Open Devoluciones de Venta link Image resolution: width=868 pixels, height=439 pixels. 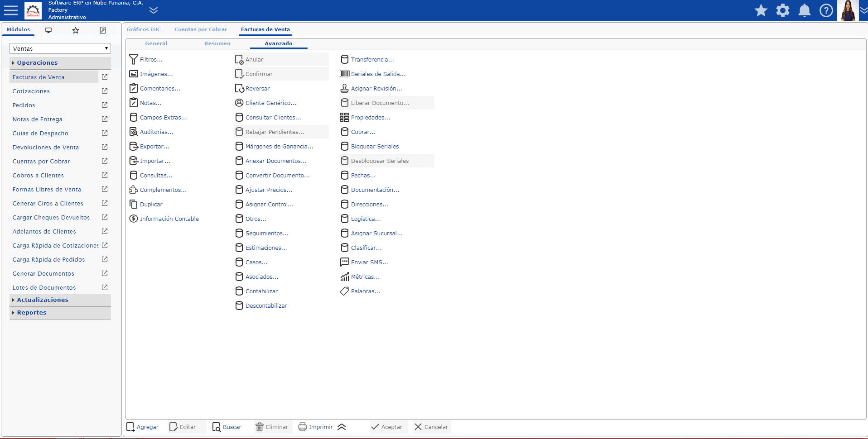[46, 147]
